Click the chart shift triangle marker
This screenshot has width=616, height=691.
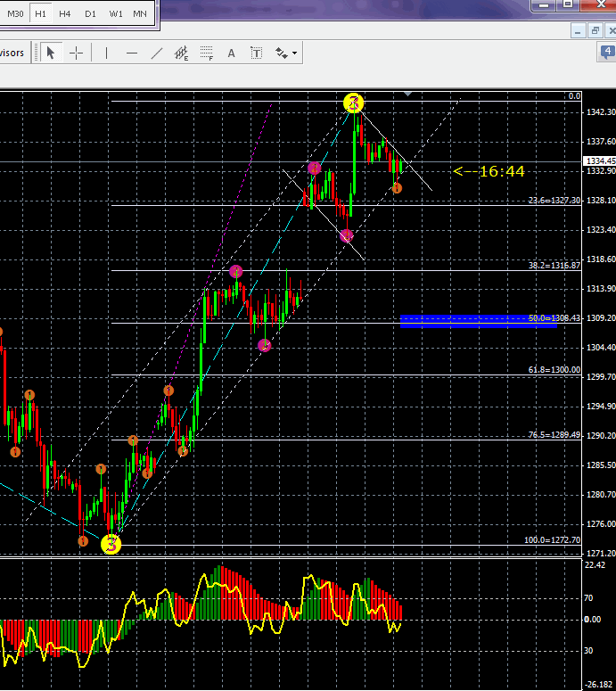tap(407, 94)
